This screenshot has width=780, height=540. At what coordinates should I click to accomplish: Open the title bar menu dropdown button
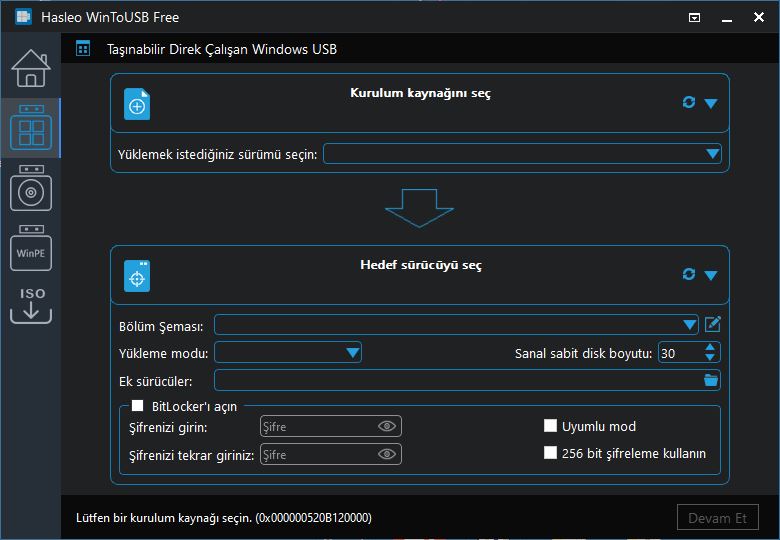point(694,18)
